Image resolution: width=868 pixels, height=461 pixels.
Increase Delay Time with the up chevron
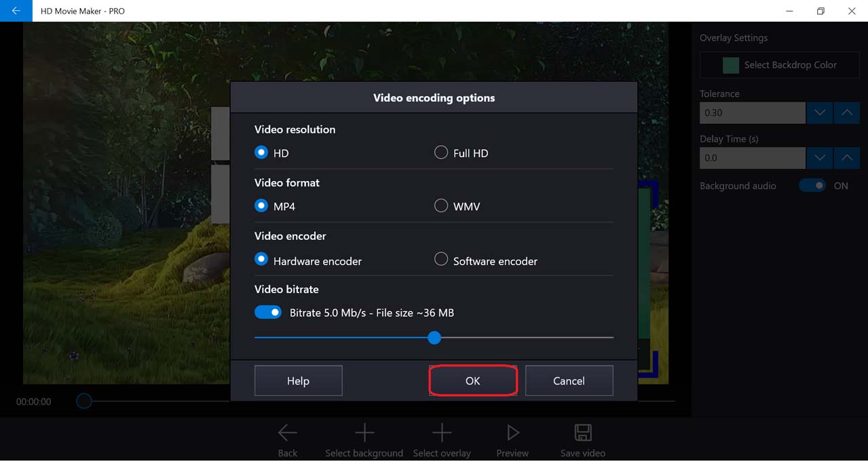pos(846,158)
